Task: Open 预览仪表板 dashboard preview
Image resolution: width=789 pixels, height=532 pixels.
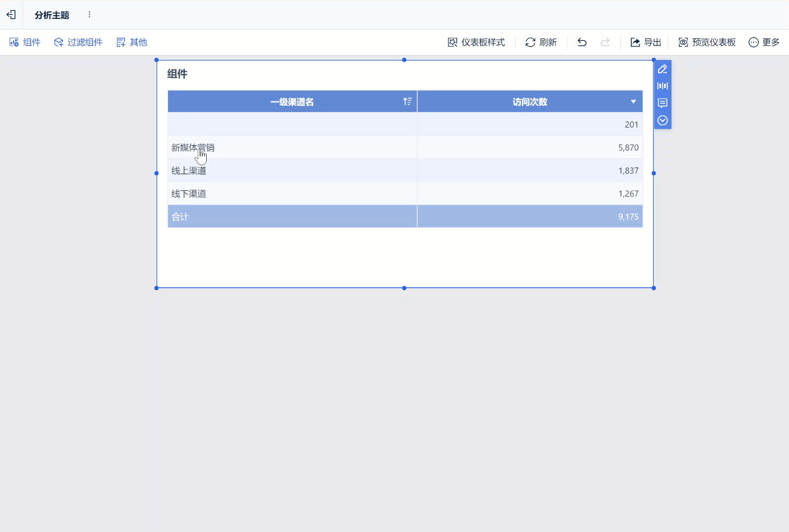Action: click(x=707, y=42)
